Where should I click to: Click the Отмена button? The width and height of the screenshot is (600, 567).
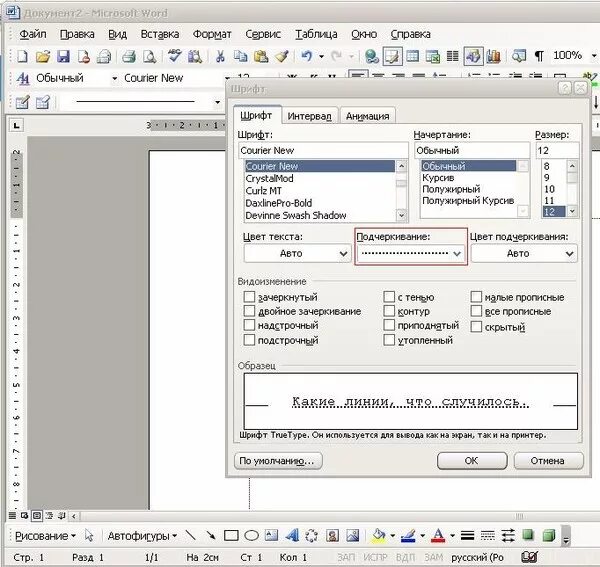[x=548, y=461]
